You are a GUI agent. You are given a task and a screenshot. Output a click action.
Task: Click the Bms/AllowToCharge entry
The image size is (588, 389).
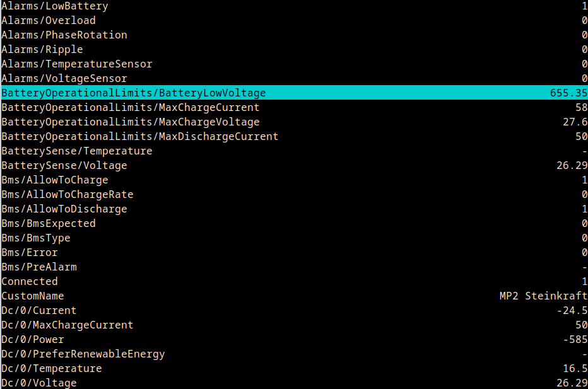[x=55, y=180]
